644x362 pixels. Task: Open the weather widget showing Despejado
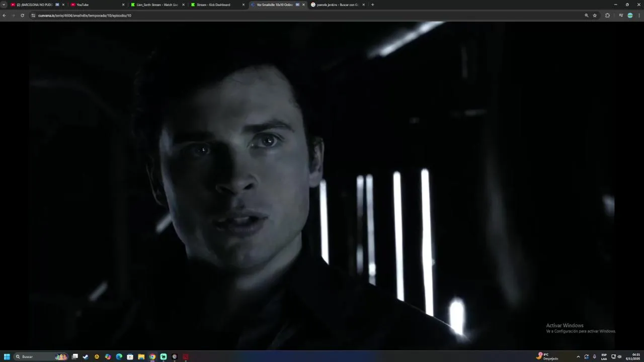point(547,356)
